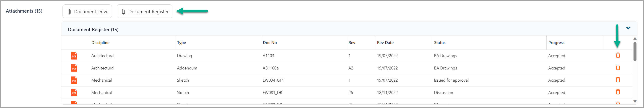Open PDF icon for AB1100a document
644x108 pixels.
tap(74, 68)
